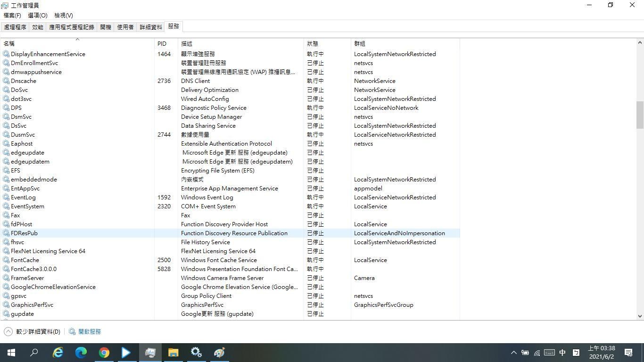Click the battery icon in the system tray
This screenshot has height=362, width=644.
(x=525, y=352)
